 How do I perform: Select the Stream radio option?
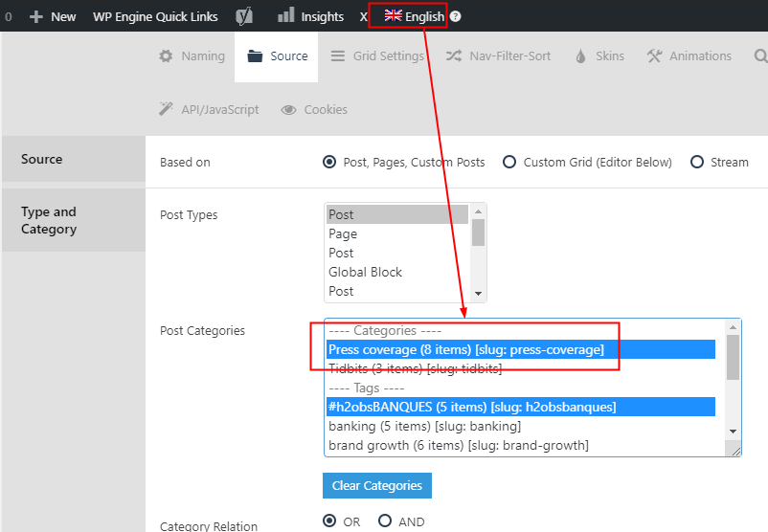point(696,162)
